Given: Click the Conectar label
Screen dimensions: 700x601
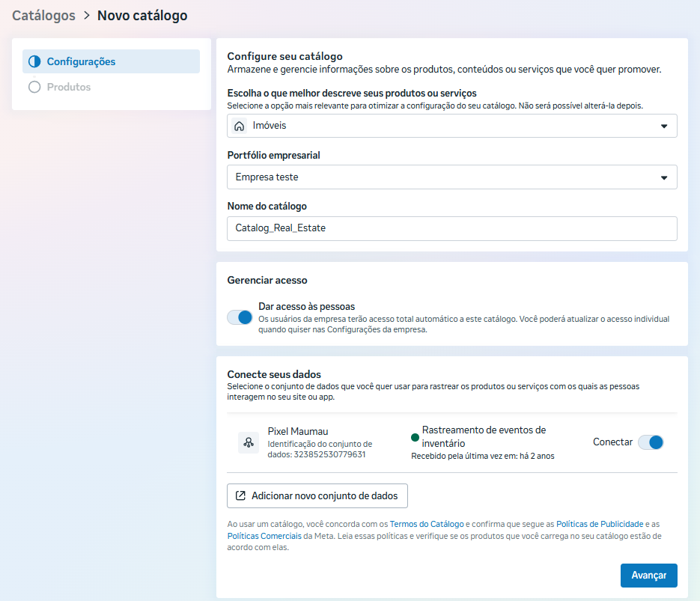Looking at the screenshot, I should (x=612, y=442).
